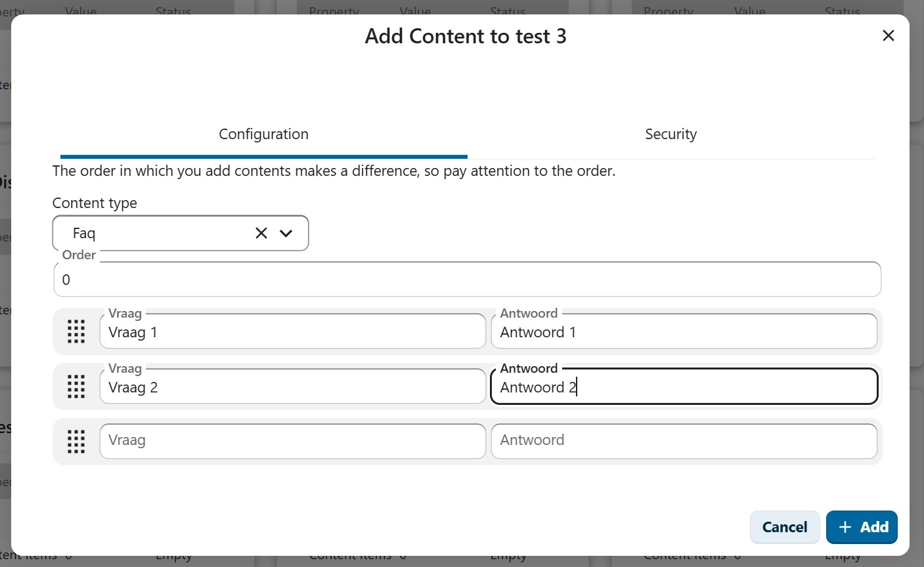Click the Antwoord 2 field
924x567 pixels.
(x=684, y=387)
